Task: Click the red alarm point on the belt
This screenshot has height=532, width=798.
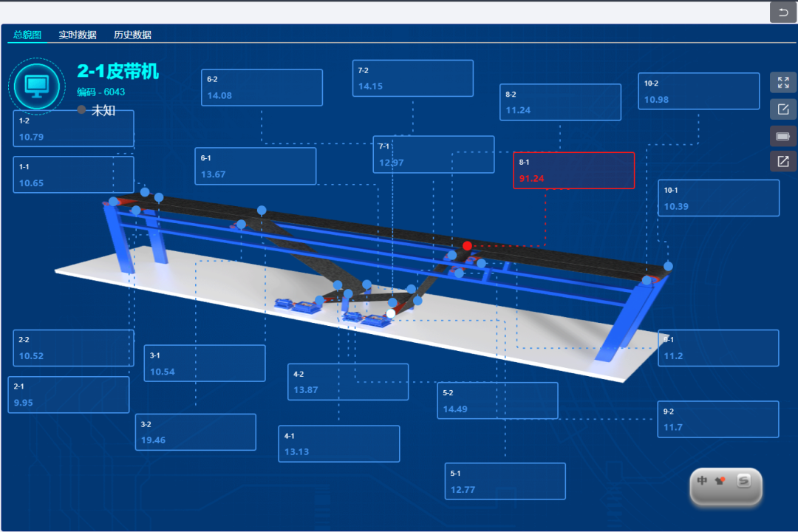Action: (467, 246)
